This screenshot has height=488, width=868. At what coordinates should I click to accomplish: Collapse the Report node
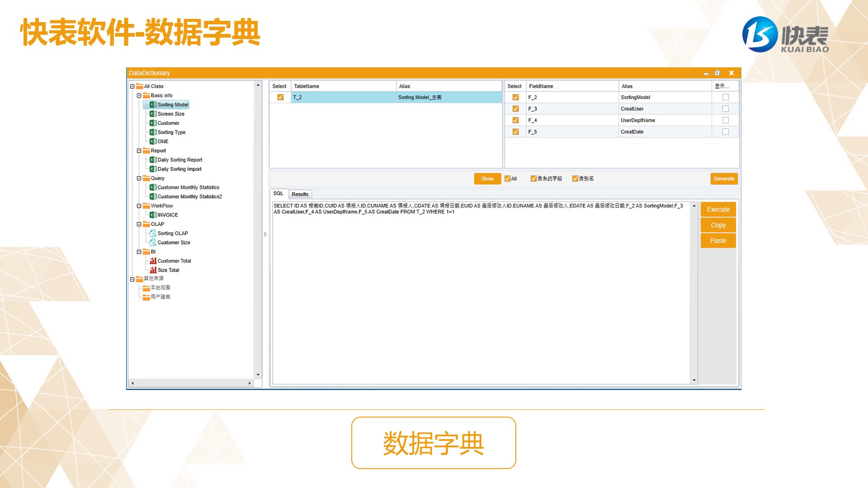pos(139,151)
